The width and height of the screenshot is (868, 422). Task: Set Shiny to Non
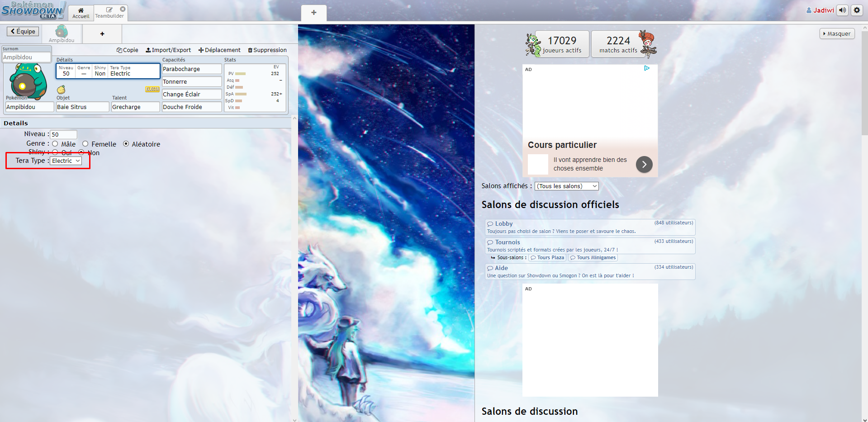click(x=81, y=152)
